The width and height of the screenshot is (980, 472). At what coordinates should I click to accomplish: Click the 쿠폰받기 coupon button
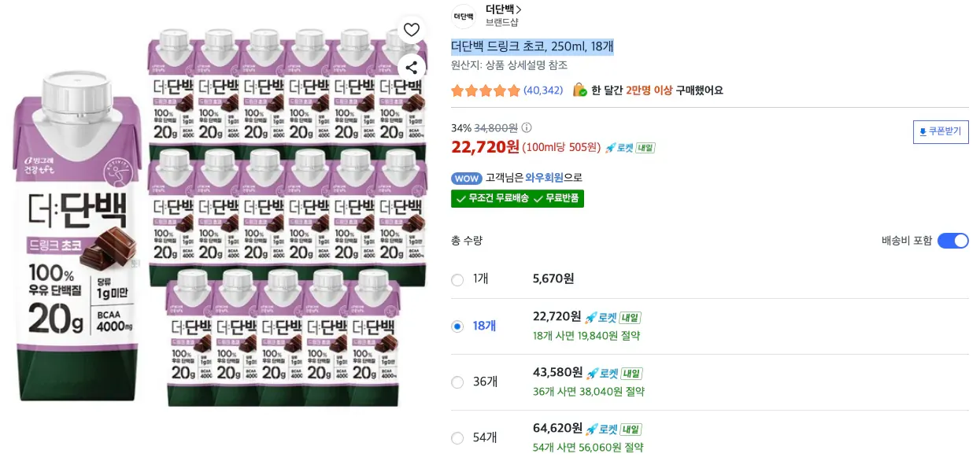click(x=941, y=131)
